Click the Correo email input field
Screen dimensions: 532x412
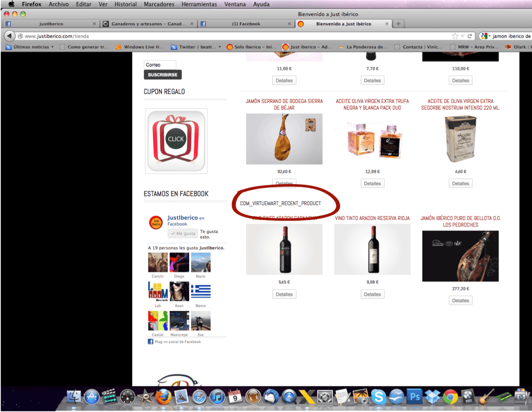[160, 65]
